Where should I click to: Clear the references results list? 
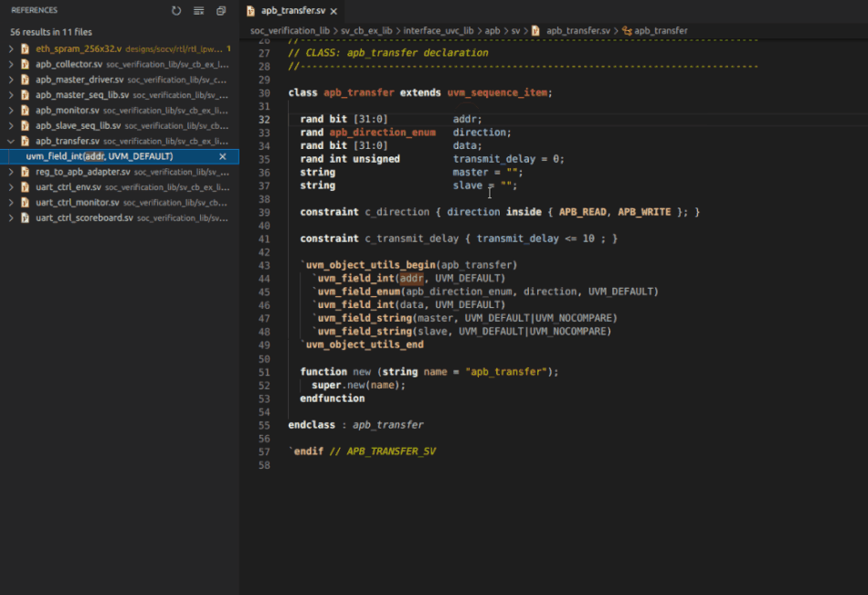pyautogui.click(x=199, y=11)
